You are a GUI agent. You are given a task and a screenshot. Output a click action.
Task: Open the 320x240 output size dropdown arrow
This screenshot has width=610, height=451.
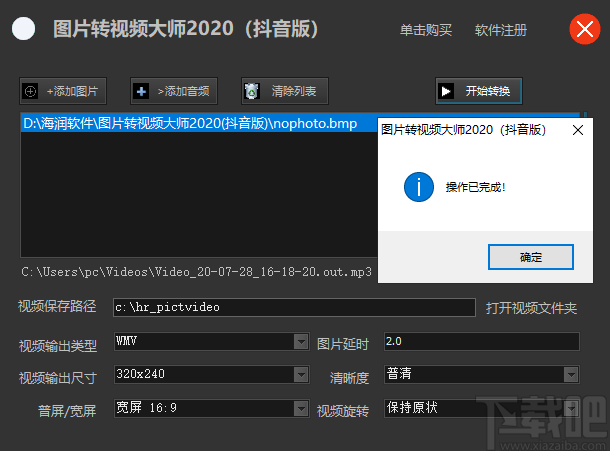(301, 375)
